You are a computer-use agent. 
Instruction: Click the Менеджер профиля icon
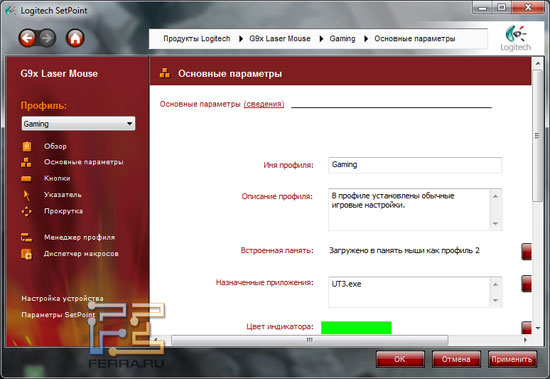27,238
